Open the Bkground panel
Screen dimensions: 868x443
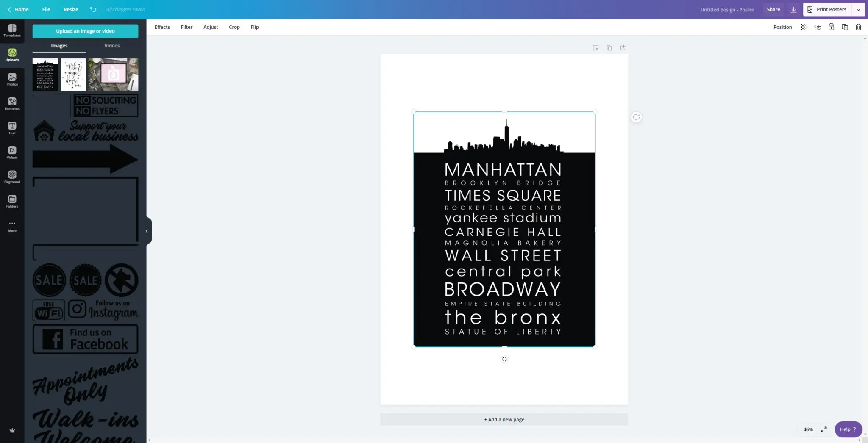(12, 177)
